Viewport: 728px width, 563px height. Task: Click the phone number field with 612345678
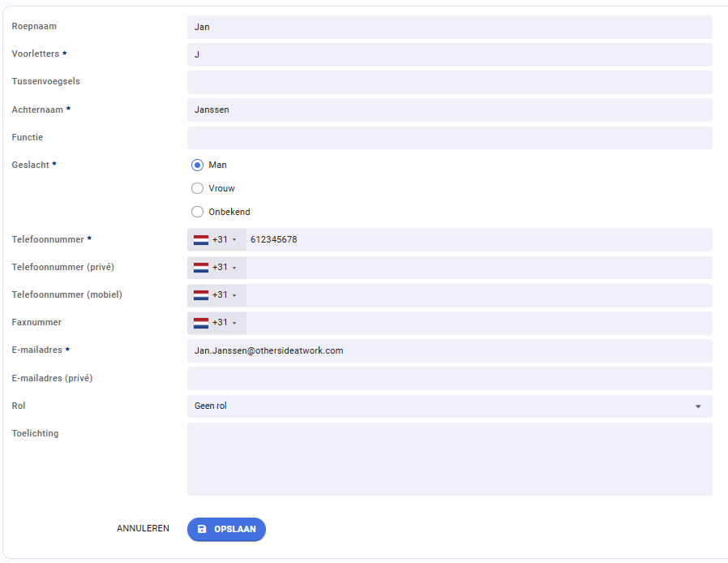point(479,239)
